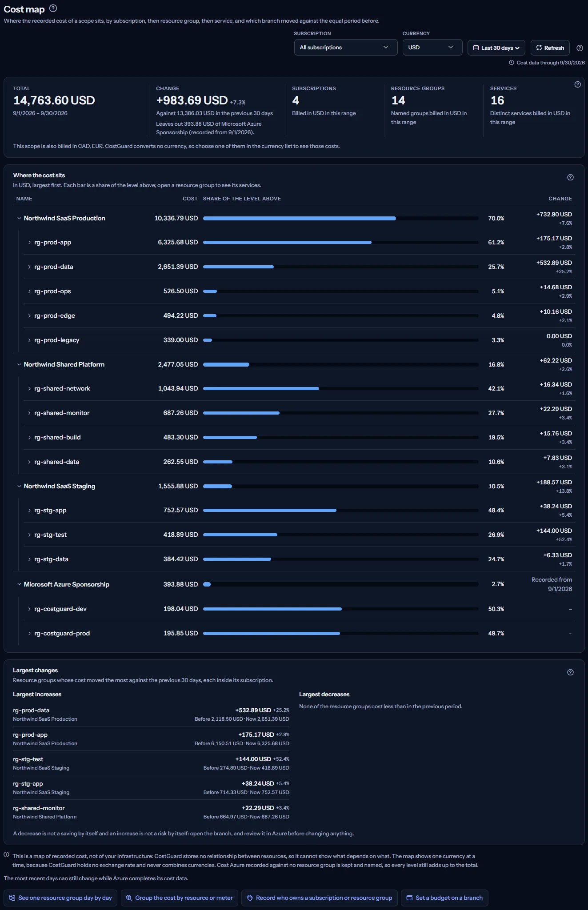The width and height of the screenshot is (588, 910).
Task: Expand the rg-shared-monitor resource group
Action: tap(29, 413)
